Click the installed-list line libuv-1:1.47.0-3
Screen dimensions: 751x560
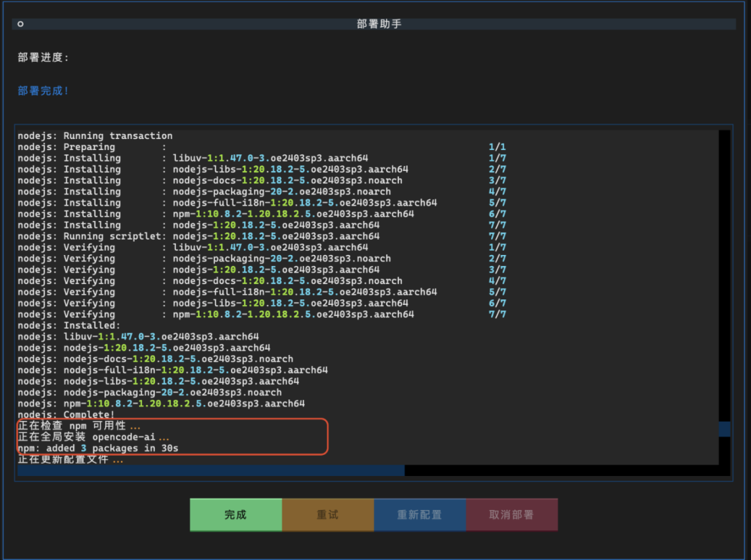tap(138, 336)
